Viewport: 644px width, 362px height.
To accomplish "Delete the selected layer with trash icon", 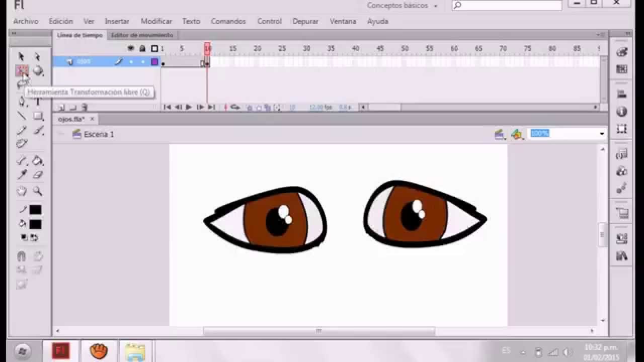I will [84, 107].
